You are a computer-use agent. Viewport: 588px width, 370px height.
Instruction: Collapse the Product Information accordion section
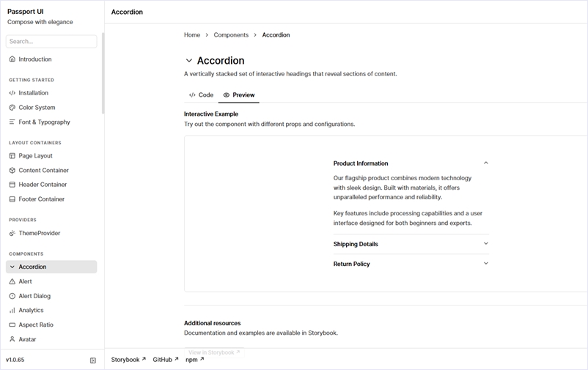tap(485, 163)
